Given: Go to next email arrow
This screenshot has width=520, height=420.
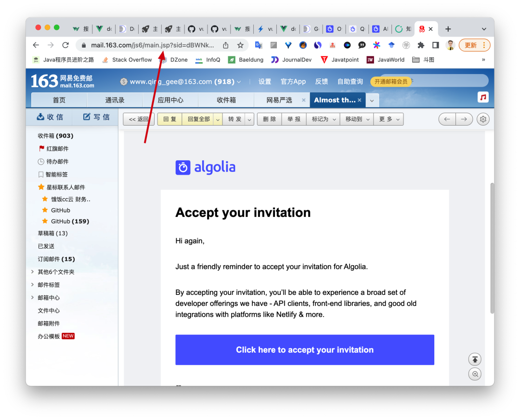Looking at the screenshot, I should click(x=464, y=119).
